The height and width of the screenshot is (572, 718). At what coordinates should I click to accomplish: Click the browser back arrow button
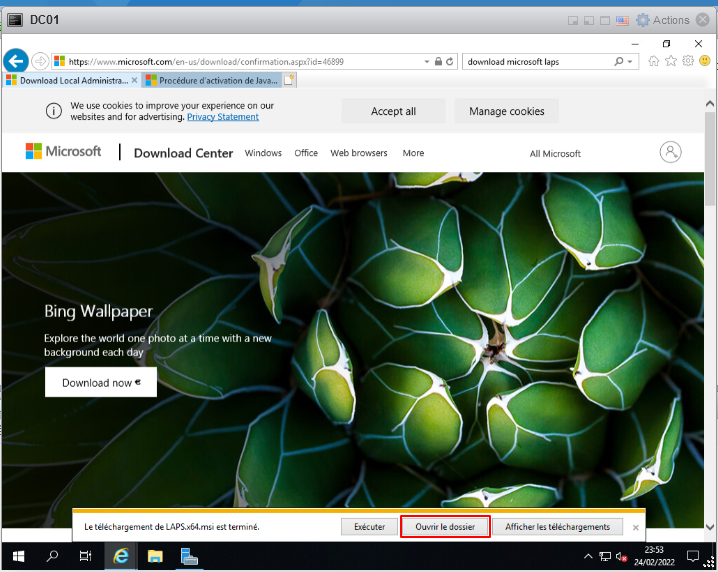pos(15,60)
